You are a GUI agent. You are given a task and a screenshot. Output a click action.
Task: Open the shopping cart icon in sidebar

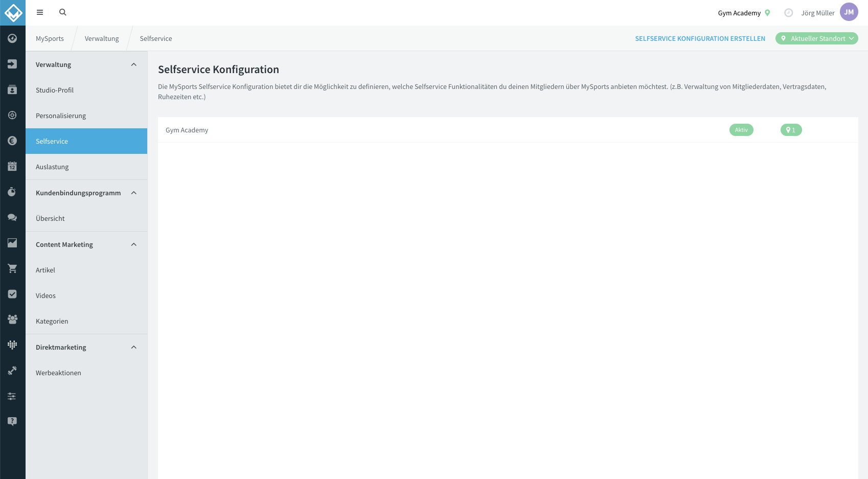coord(12,268)
